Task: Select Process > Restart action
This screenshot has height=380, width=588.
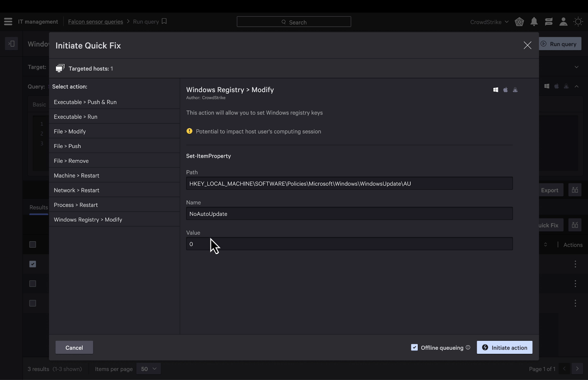Action: (x=114, y=205)
